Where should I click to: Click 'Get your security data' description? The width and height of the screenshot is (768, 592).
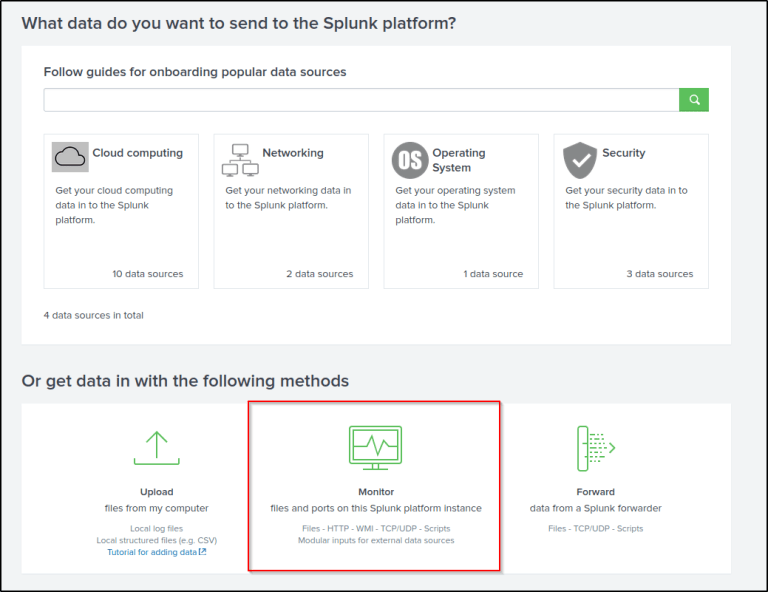point(626,198)
